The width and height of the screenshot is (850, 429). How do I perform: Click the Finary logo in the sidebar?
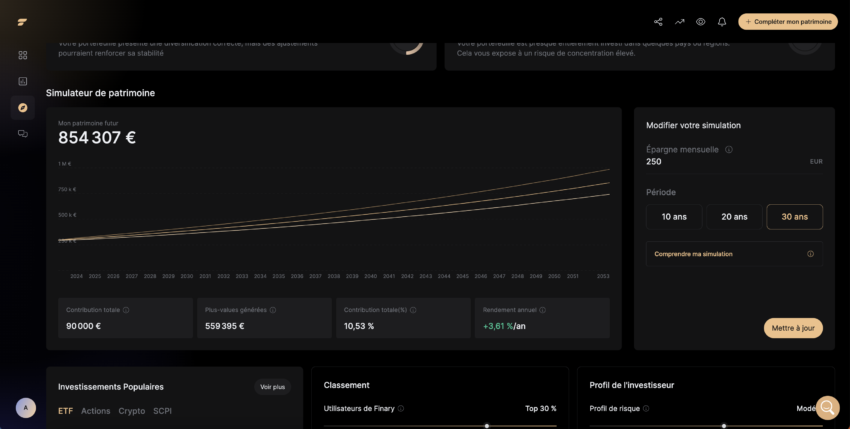(22, 22)
